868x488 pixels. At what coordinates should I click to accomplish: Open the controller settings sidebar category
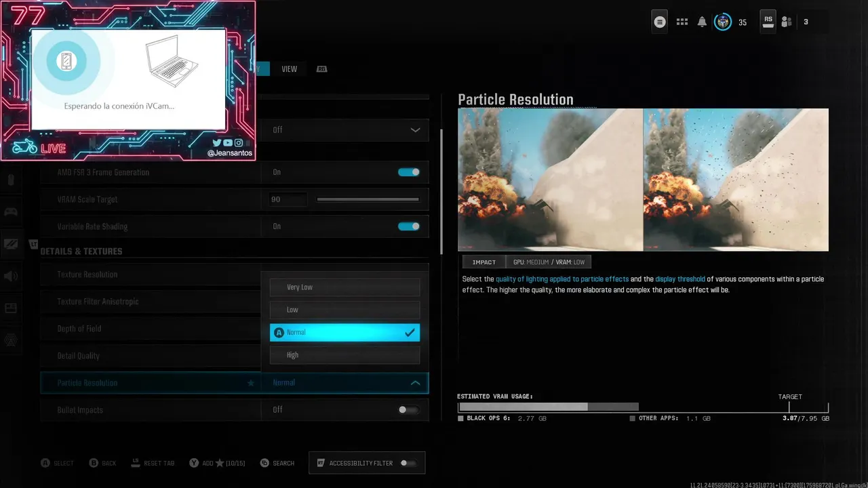pos(11,212)
